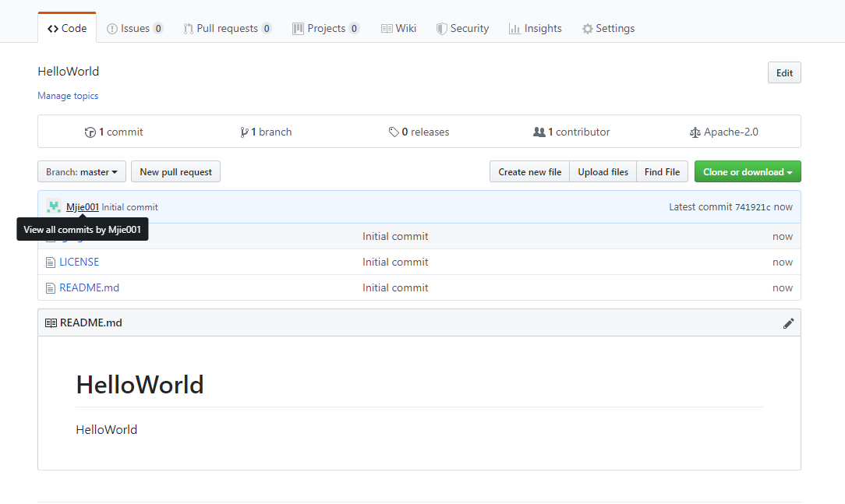Click the 'now' timestamp in LICENSE row
Image resolution: width=845 pixels, height=504 pixels.
783,262
